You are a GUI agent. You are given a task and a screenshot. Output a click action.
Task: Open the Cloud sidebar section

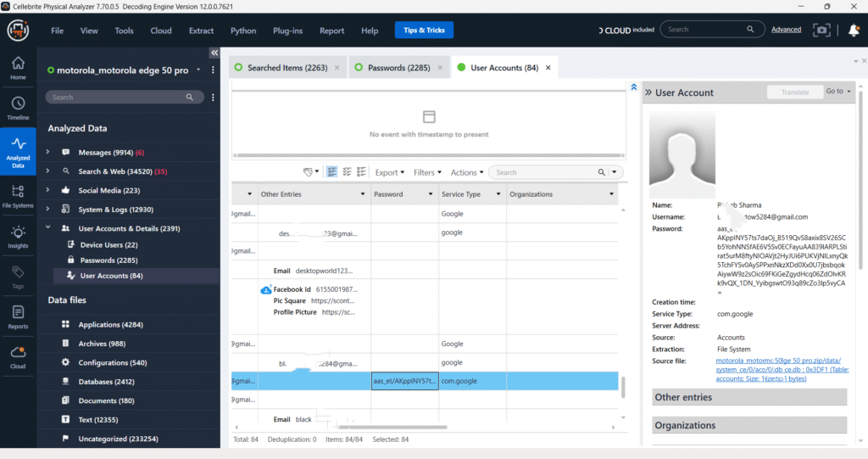tap(18, 357)
